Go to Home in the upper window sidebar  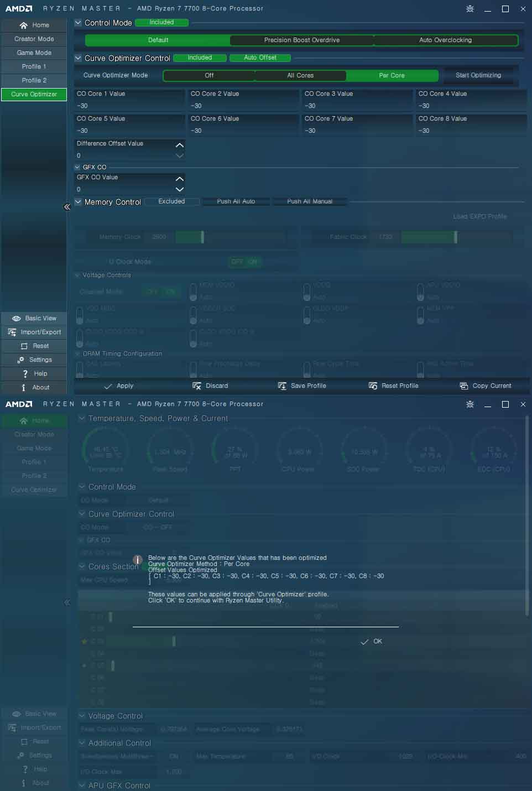coord(34,25)
